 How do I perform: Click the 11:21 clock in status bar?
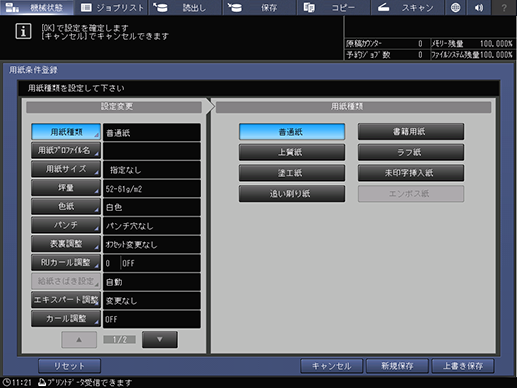point(17,382)
